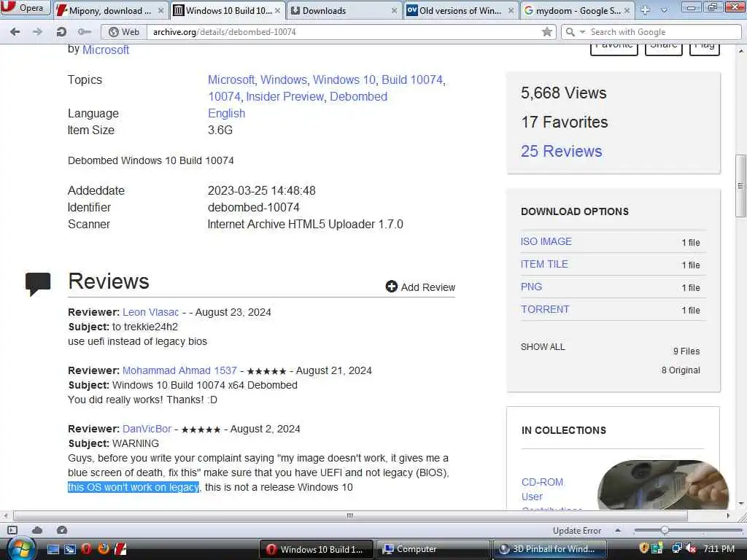Click the 7:11 PM system clock
747x560 pixels.
[719, 549]
